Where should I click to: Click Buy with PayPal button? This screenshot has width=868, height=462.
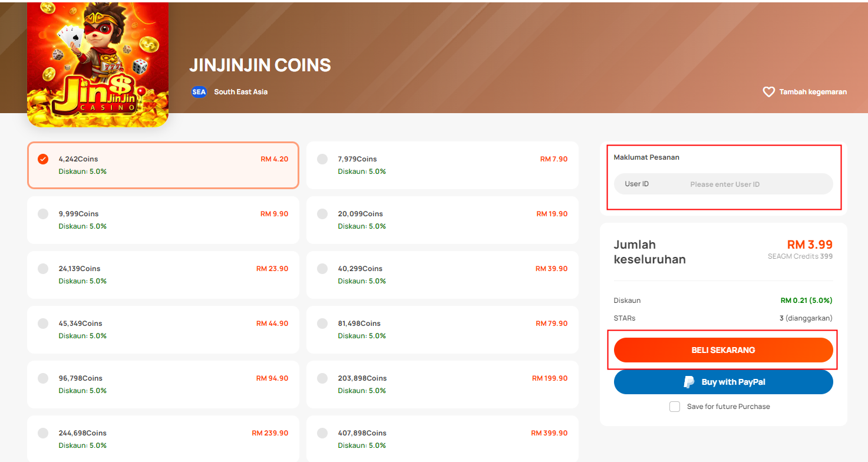pos(723,382)
